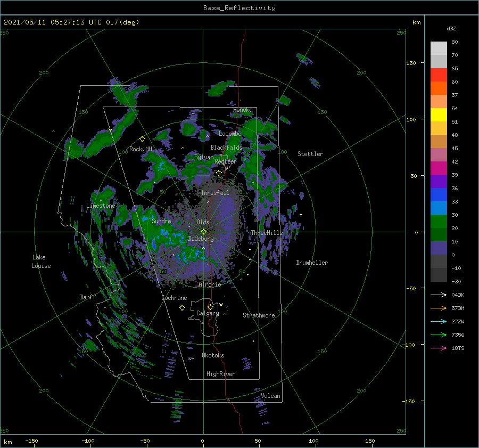Click the yellow diamond marker beside RockyMH

[x=142, y=139]
